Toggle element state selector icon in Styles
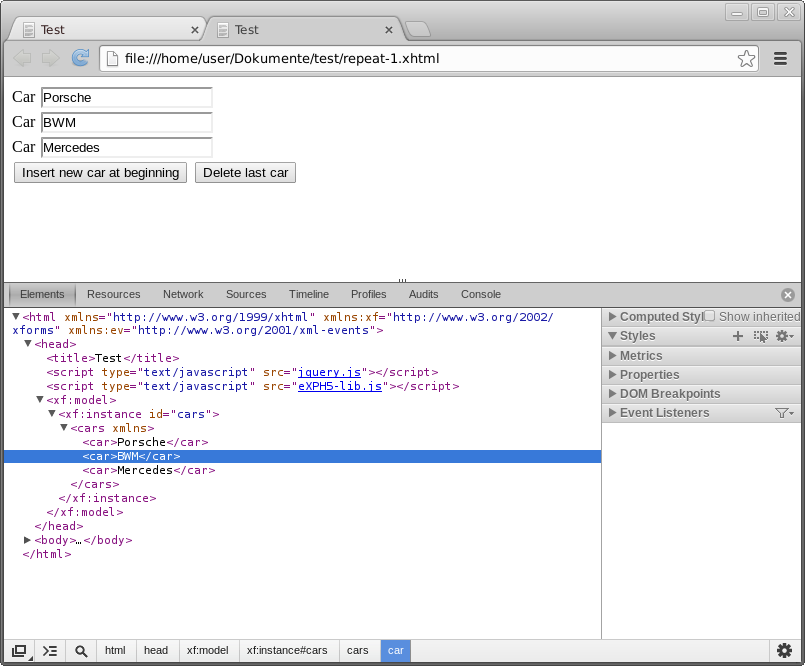 [x=760, y=336]
